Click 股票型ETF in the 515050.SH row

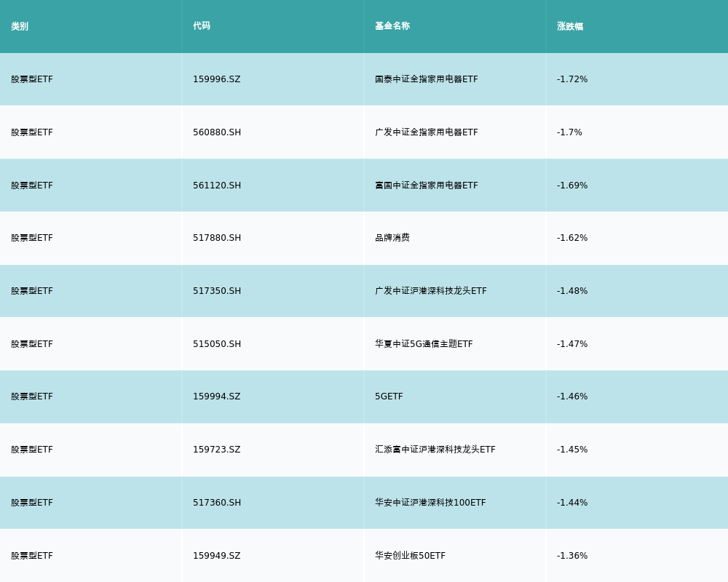coord(32,344)
